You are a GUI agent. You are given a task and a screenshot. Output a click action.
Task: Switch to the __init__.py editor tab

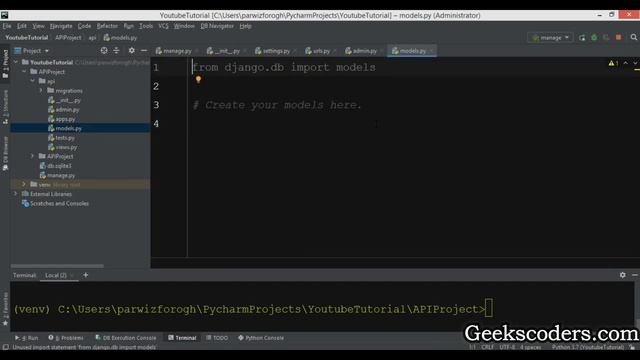click(224, 51)
